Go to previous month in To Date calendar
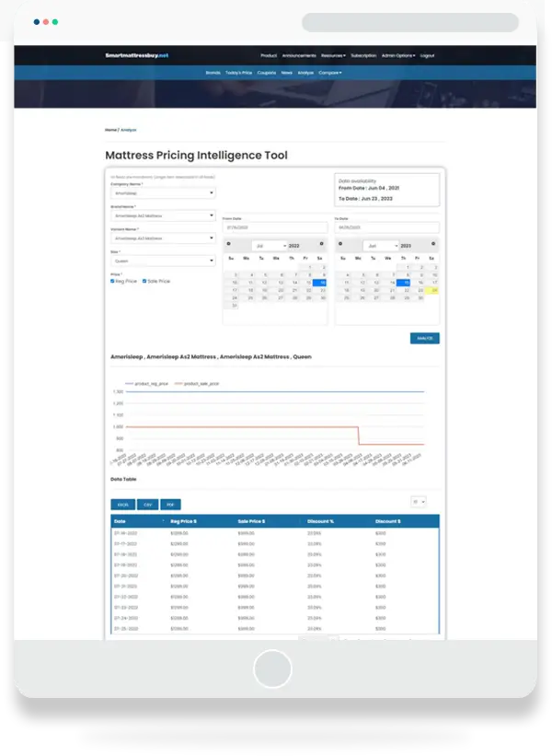The width and height of the screenshot is (552, 756). point(340,244)
